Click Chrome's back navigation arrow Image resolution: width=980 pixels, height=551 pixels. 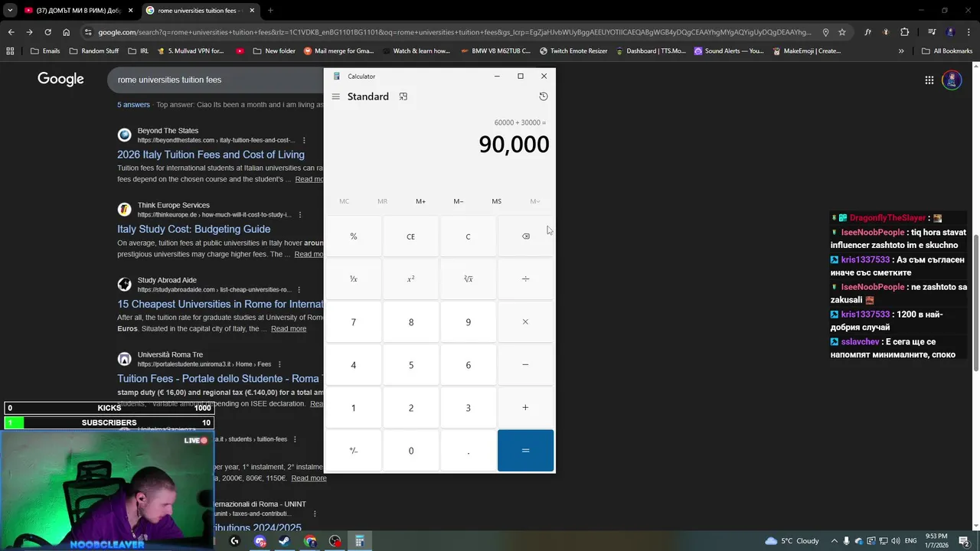(11, 32)
